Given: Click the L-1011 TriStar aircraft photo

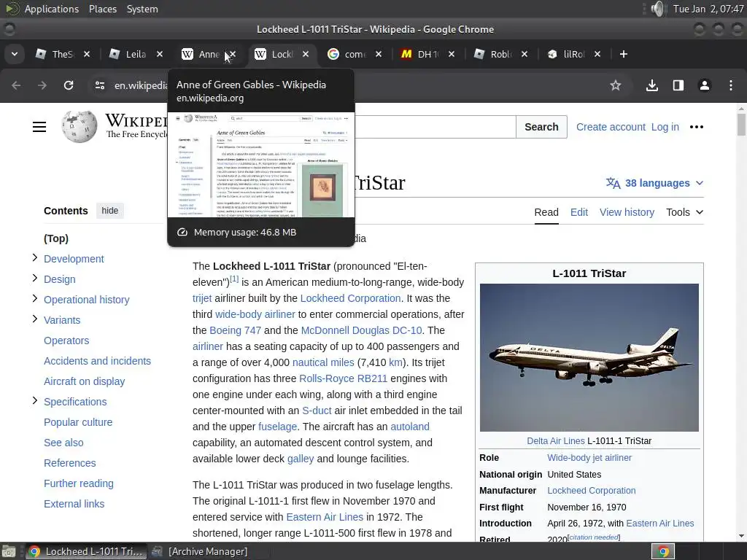Looking at the screenshot, I should coord(589,357).
